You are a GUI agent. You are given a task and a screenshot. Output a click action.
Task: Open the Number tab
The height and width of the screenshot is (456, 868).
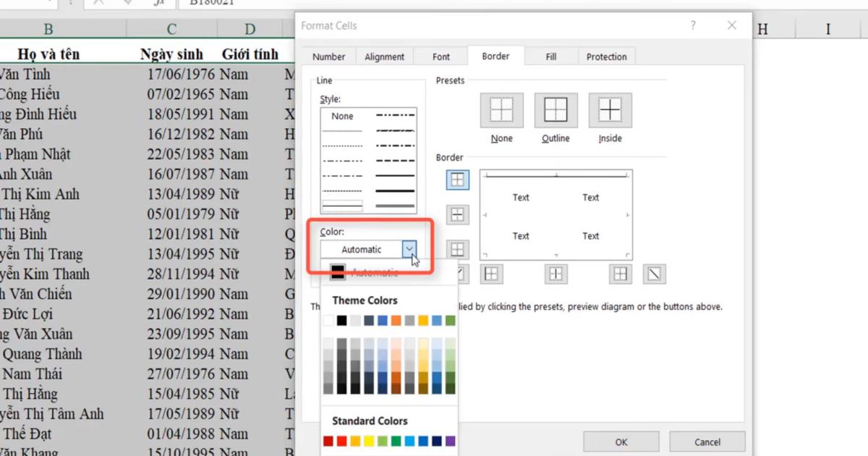click(329, 56)
